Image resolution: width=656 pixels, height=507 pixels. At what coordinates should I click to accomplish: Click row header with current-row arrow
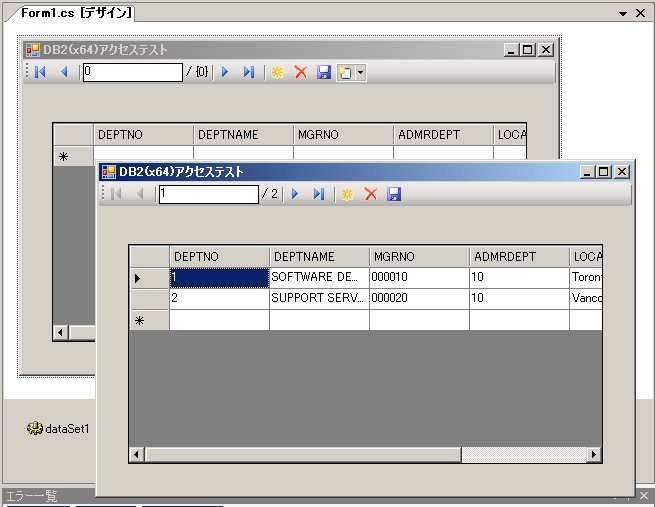(149, 278)
